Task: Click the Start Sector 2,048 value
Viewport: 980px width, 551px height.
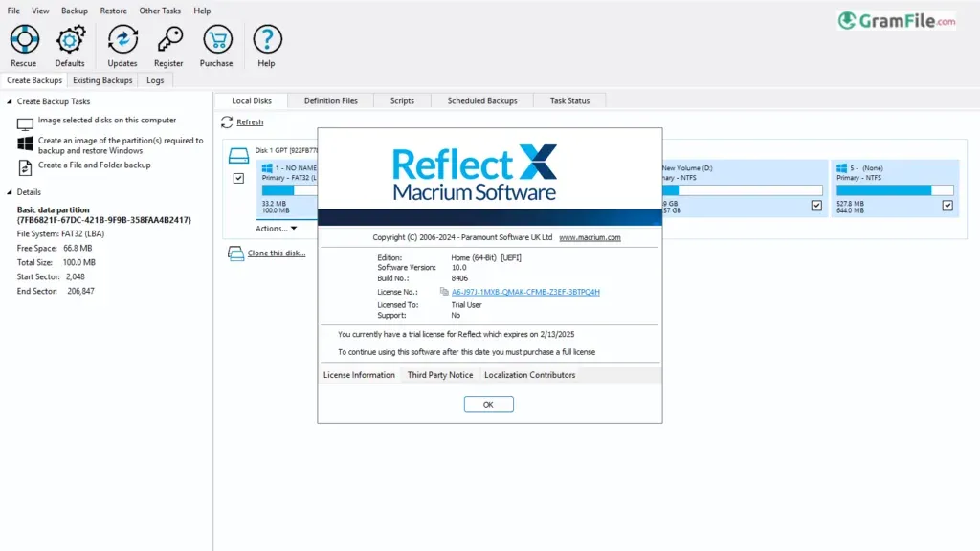Action: tap(75, 276)
